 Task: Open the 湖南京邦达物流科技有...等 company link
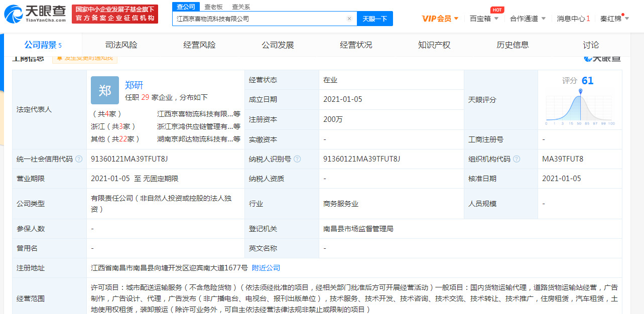(x=199, y=139)
